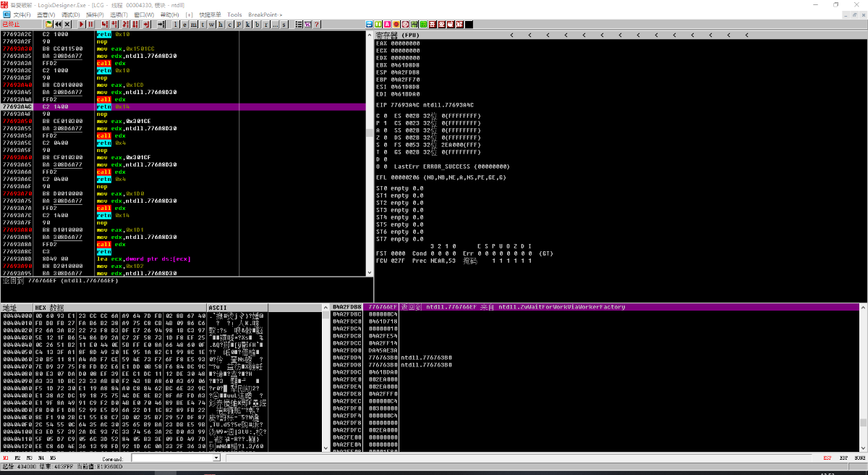868x475 pixels.
Task: Open windows list with 'w' button
Action: (x=212, y=24)
